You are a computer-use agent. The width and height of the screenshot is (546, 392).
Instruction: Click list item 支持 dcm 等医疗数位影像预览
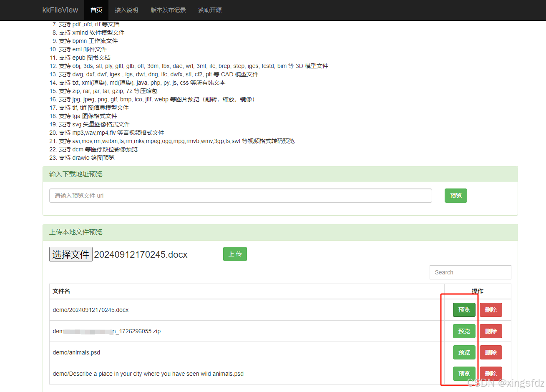pos(98,149)
